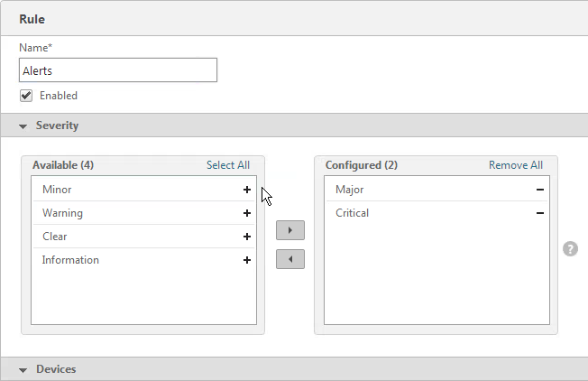The image size is (588, 381).
Task: Click Remove All in Configured list
Action: [x=516, y=165]
